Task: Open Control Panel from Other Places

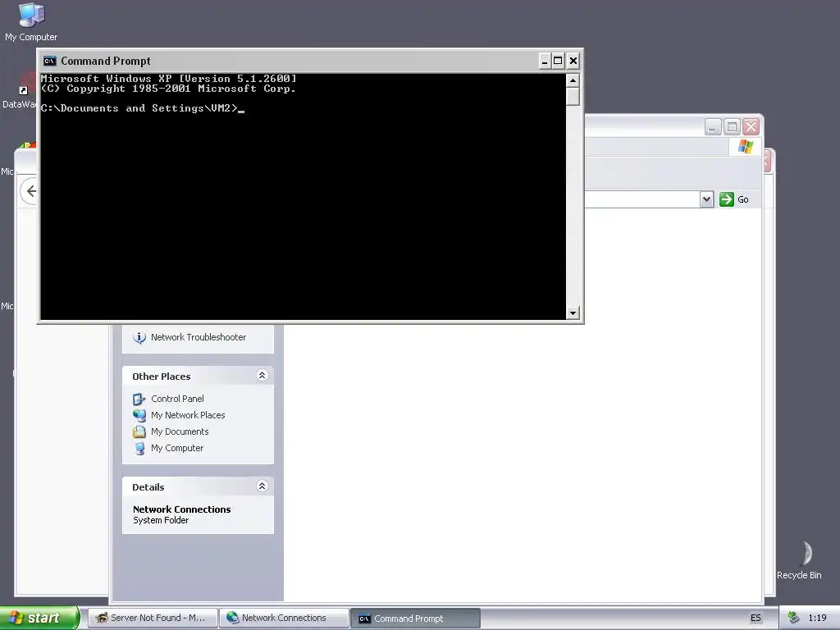Action: 177,399
